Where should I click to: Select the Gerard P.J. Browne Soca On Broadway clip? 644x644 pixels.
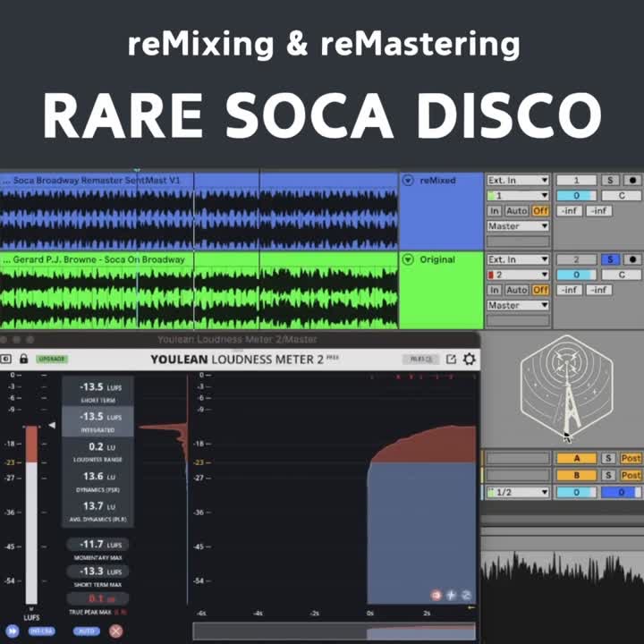coord(199,259)
